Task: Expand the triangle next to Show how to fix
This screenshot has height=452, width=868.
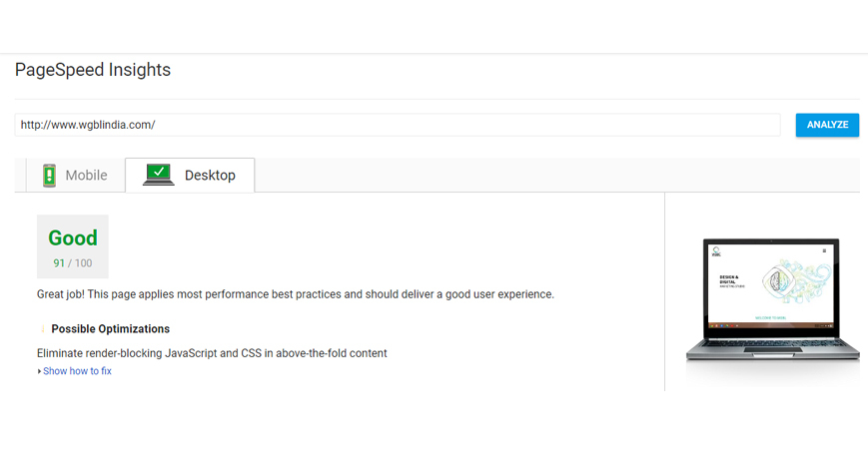Action: tap(39, 371)
